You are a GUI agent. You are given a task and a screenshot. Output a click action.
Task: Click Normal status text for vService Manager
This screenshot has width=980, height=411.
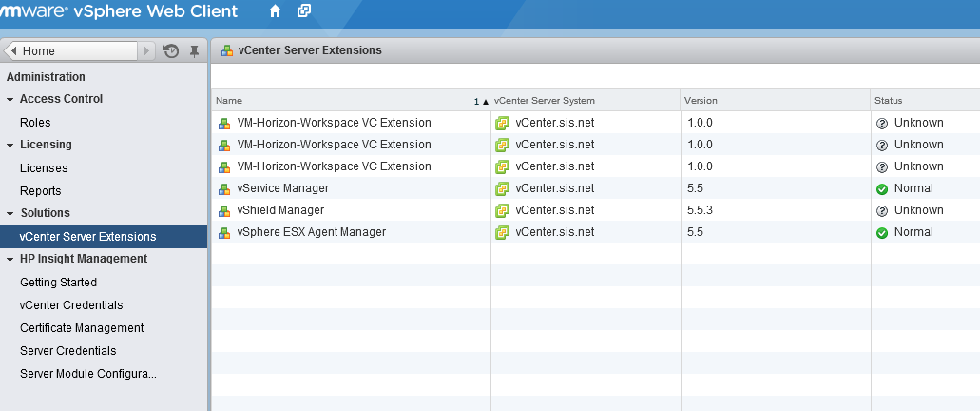[913, 188]
